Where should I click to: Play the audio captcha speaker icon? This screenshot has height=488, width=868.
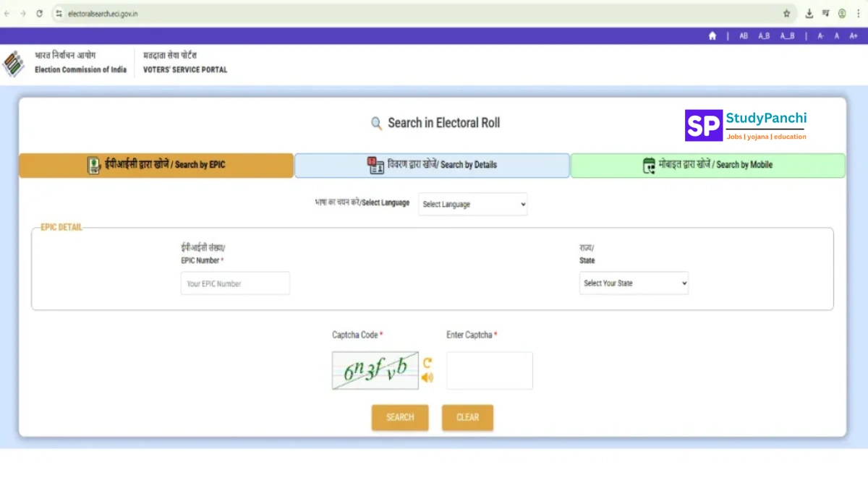point(427,377)
